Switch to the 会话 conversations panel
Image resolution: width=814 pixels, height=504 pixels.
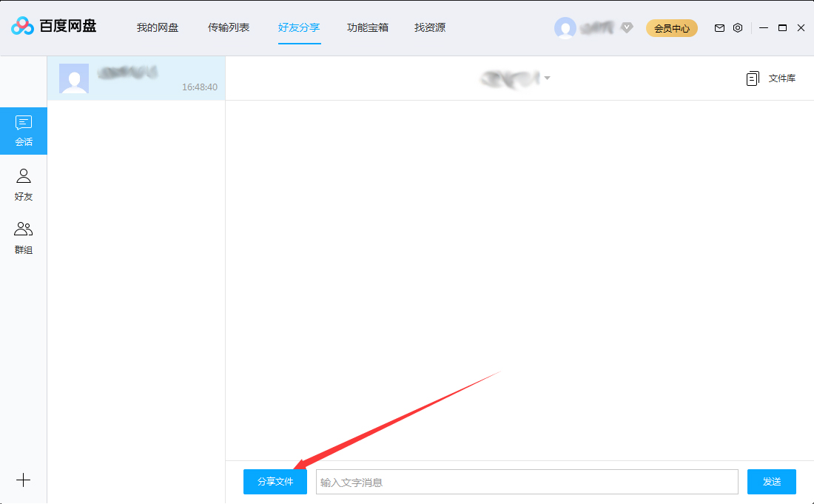(23, 130)
